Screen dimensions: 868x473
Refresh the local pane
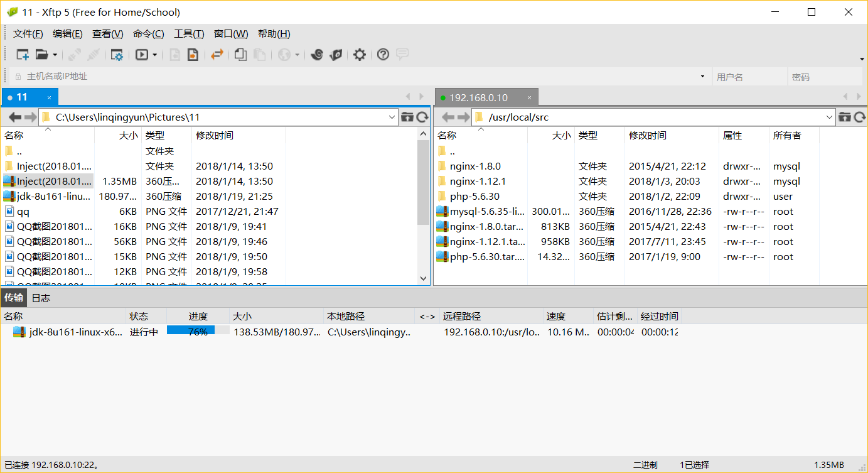pos(422,117)
